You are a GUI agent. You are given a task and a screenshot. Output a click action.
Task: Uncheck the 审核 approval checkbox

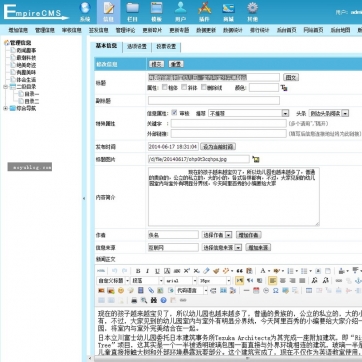[174, 113]
